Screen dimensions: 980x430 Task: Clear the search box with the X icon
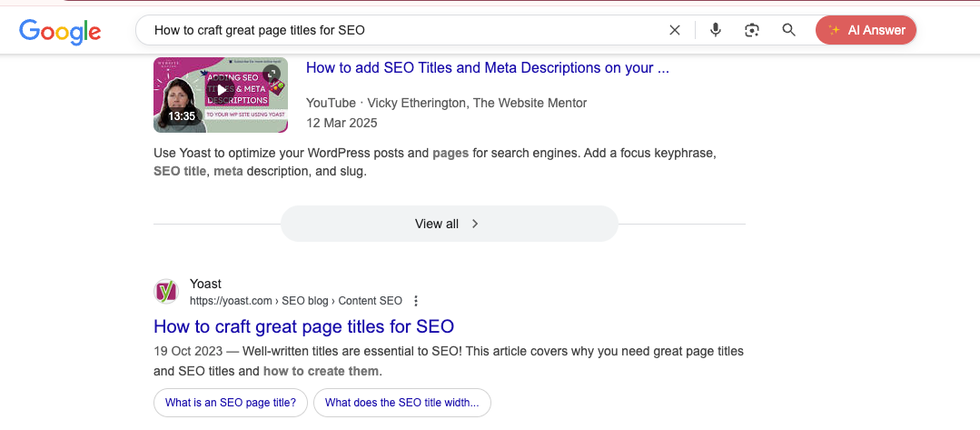tap(675, 30)
